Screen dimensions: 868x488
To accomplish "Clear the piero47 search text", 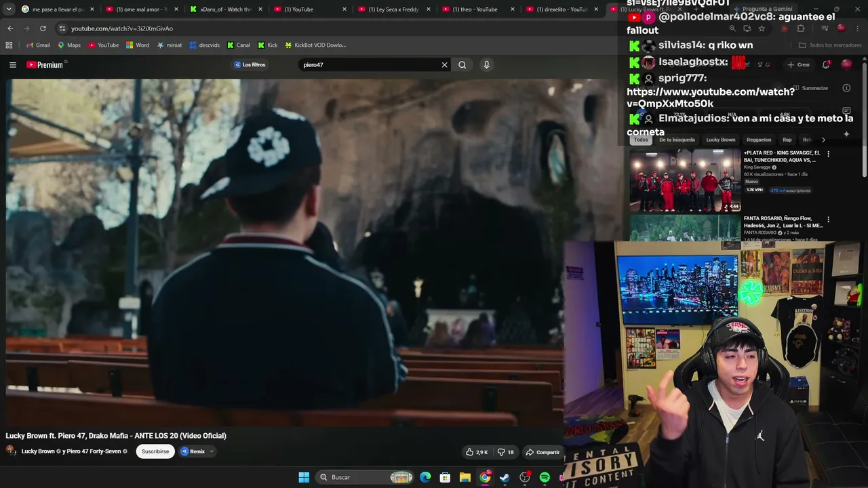I will click(444, 65).
